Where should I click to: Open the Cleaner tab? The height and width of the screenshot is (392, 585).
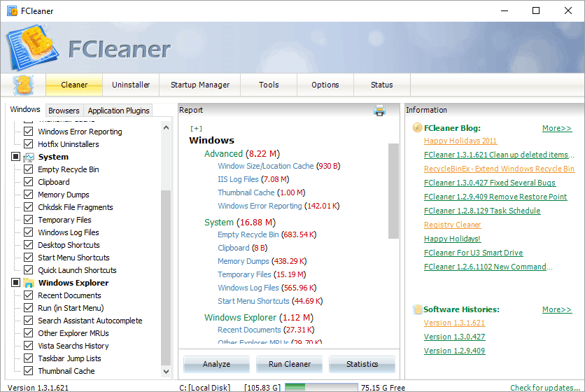pyautogui.click(x=74, y=85)
